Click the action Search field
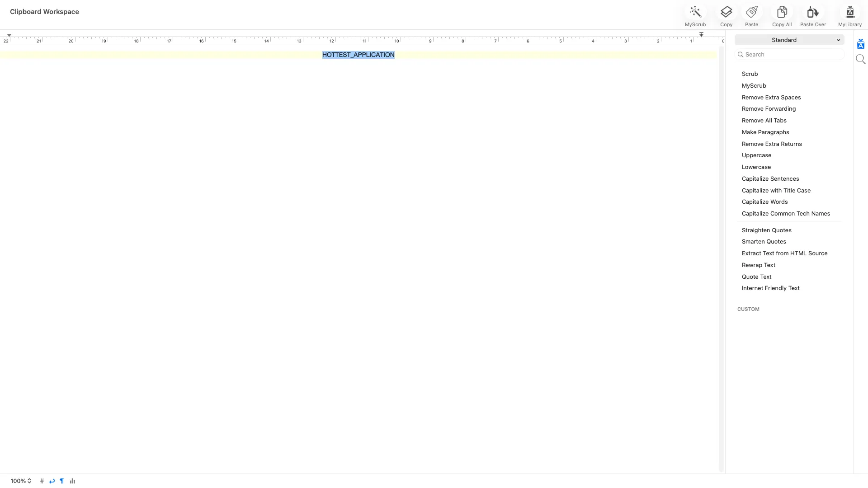 coord(791,55)
